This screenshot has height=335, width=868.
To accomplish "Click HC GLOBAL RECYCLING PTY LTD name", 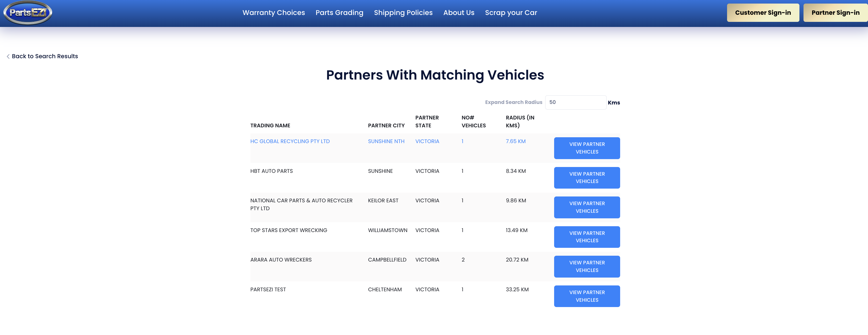I will coord(290,141).
